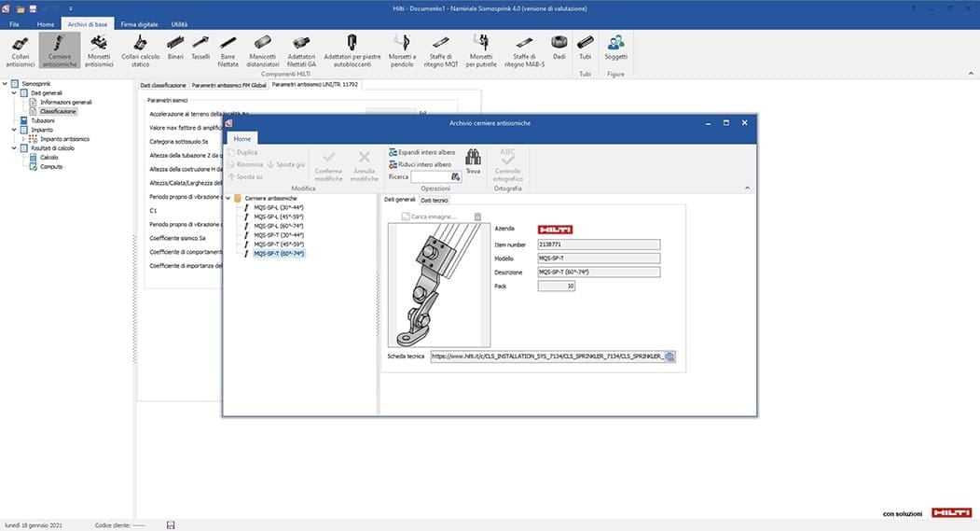Select the Dati generali tab in dialog
This screenshot has width=980, height=531.
399,200
